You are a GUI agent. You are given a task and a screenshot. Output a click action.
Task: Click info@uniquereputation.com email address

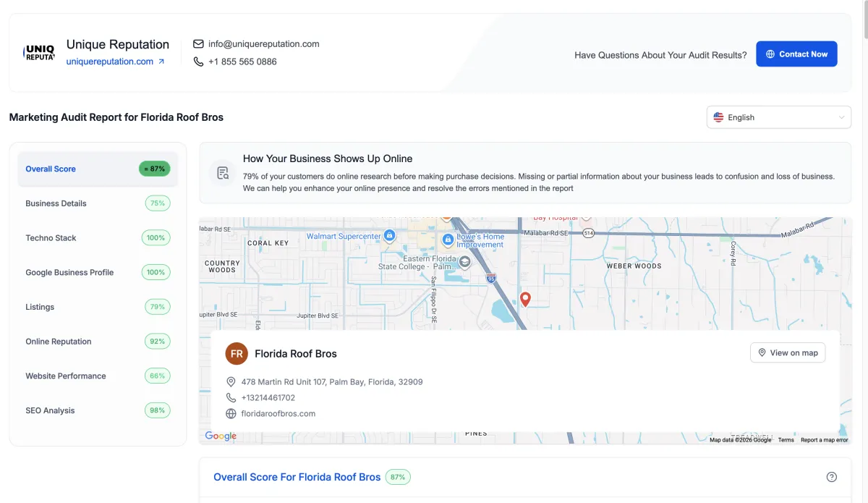263,44
